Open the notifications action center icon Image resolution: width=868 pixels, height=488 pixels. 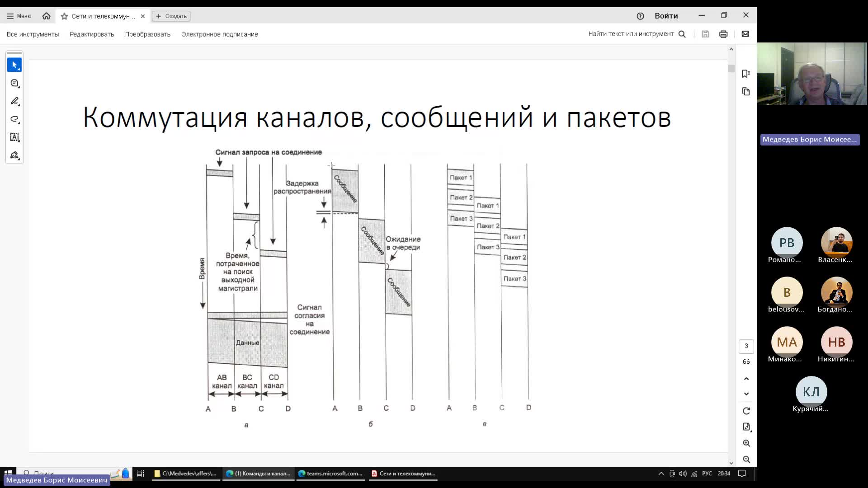pyautogui.click(x=742, y=474)
